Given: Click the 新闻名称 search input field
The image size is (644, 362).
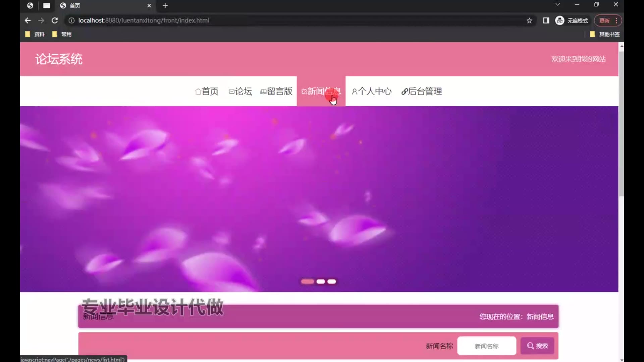Looking at the screenshot, I should coord(486,346).
